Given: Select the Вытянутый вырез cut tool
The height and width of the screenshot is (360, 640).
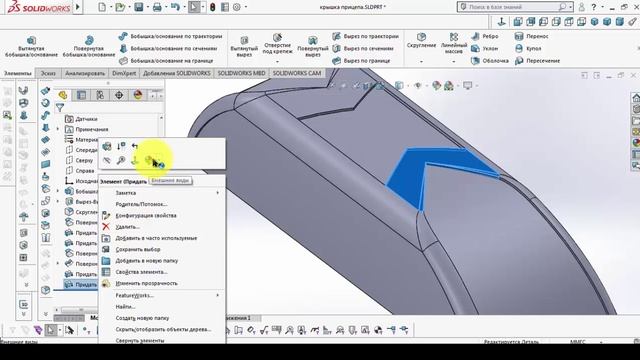Looking at the screenshot, I should 244,47.
